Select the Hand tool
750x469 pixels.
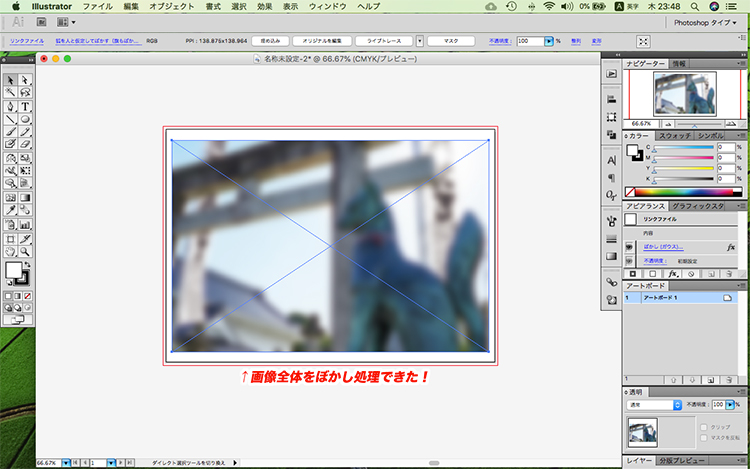pyautogui.click(x=11, y=251)
